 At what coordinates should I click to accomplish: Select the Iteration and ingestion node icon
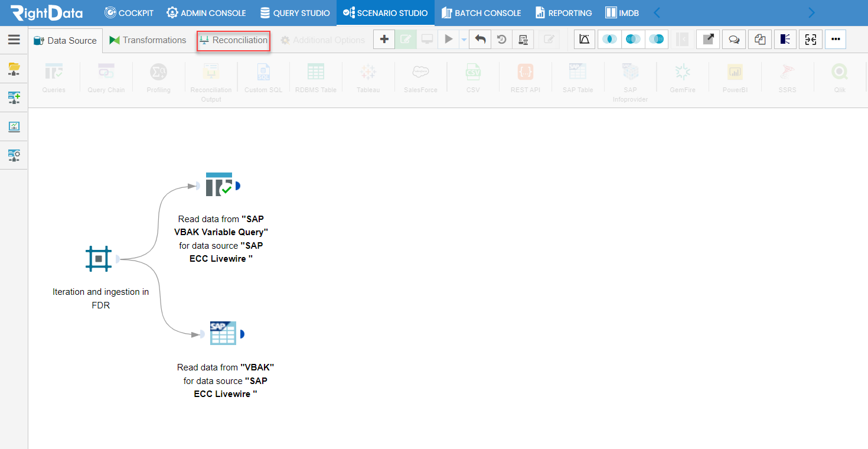(x=99, y=259)
